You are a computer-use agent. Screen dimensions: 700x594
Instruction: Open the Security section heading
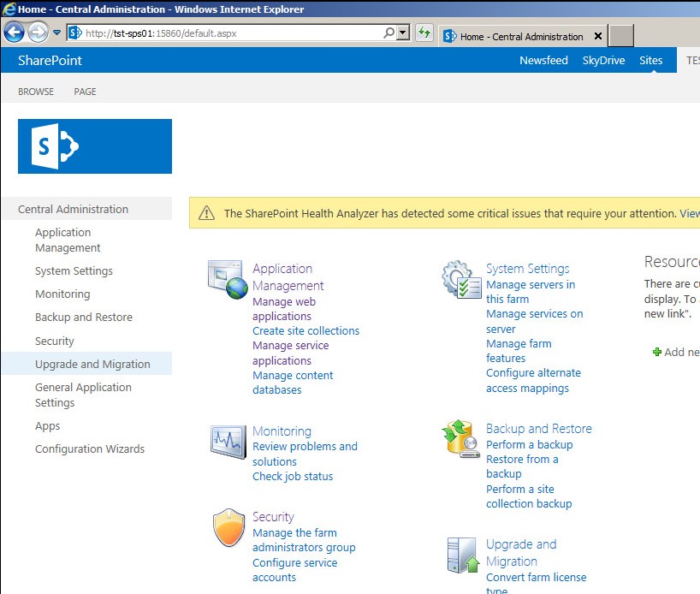pos(273,517)
